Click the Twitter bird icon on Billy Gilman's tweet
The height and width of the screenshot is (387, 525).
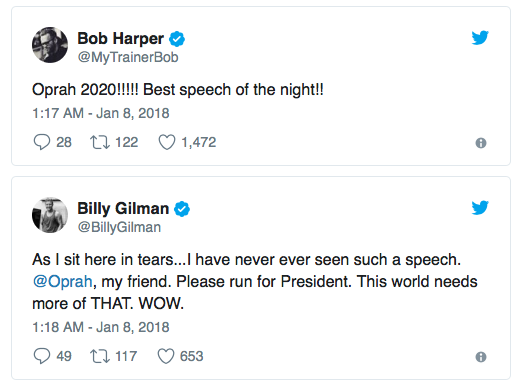click(x=480, y=208)
